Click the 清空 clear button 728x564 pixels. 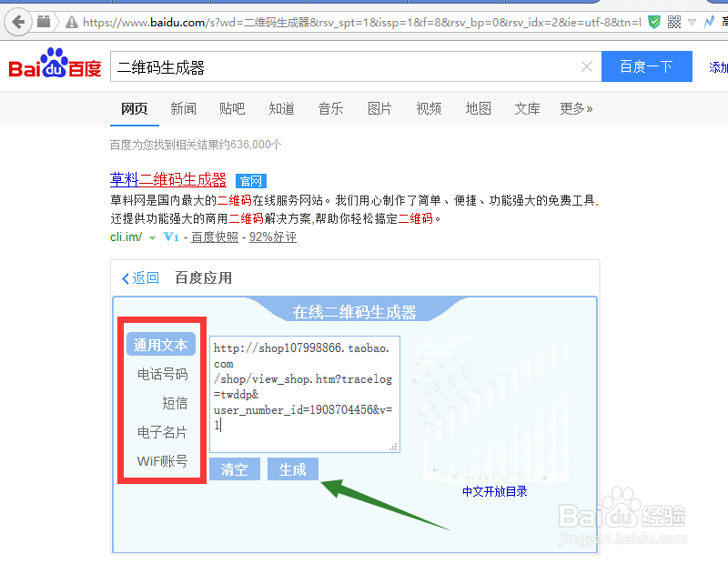coord(235,469)
